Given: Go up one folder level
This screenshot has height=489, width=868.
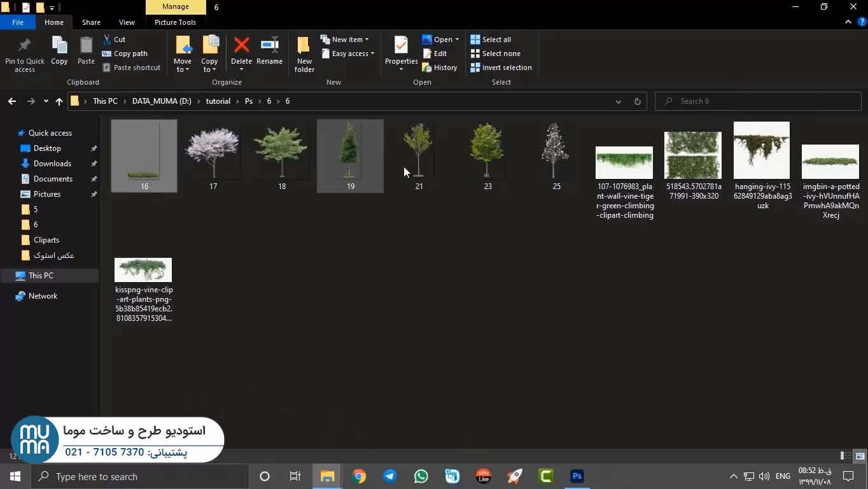Looking at the screenshot, I should point(59,101).
